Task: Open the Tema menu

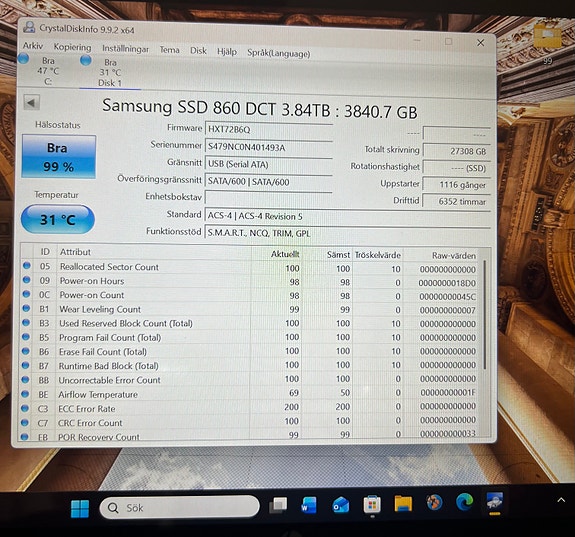Action: tap(169, 50)
